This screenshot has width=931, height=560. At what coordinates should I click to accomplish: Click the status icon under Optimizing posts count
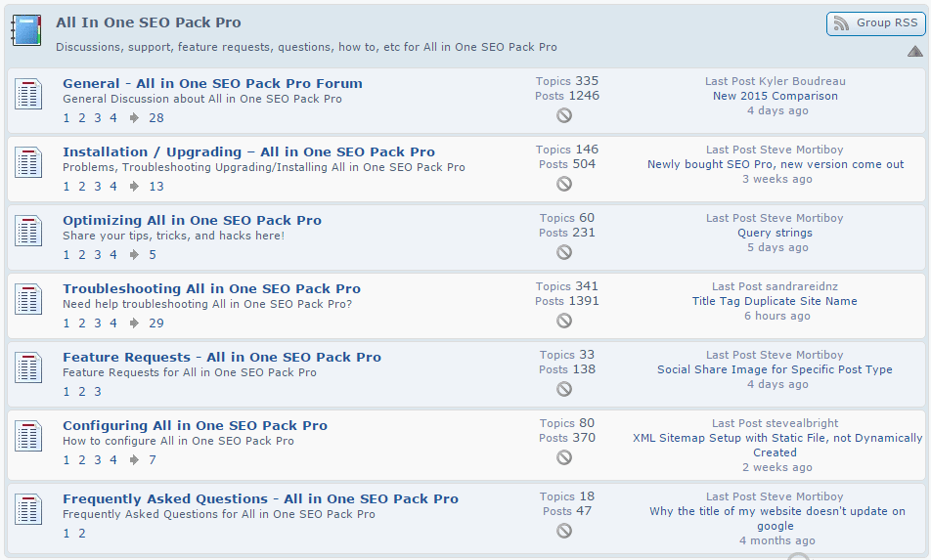pyautogui.click(x=564, y=252)
